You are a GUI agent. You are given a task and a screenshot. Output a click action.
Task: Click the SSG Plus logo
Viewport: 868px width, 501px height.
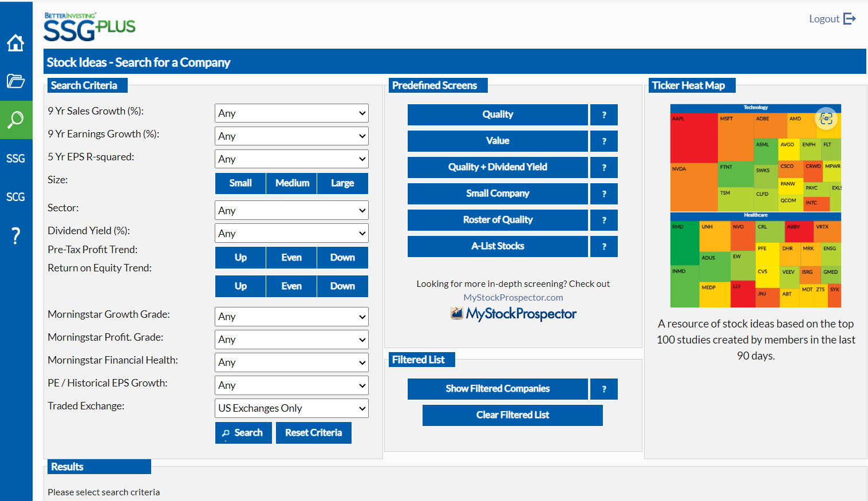click(x=90, y=27)
